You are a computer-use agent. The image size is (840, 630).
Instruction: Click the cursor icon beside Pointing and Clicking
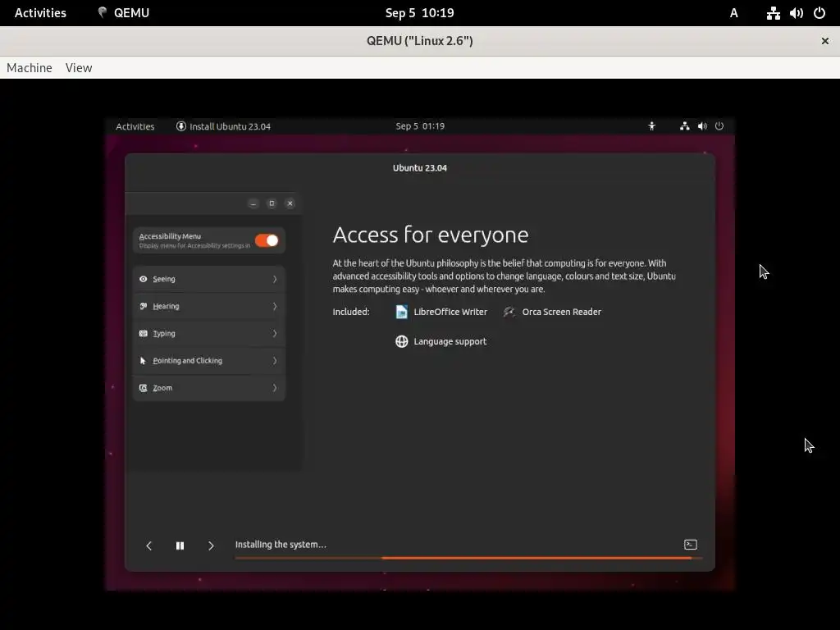point(143,361)
